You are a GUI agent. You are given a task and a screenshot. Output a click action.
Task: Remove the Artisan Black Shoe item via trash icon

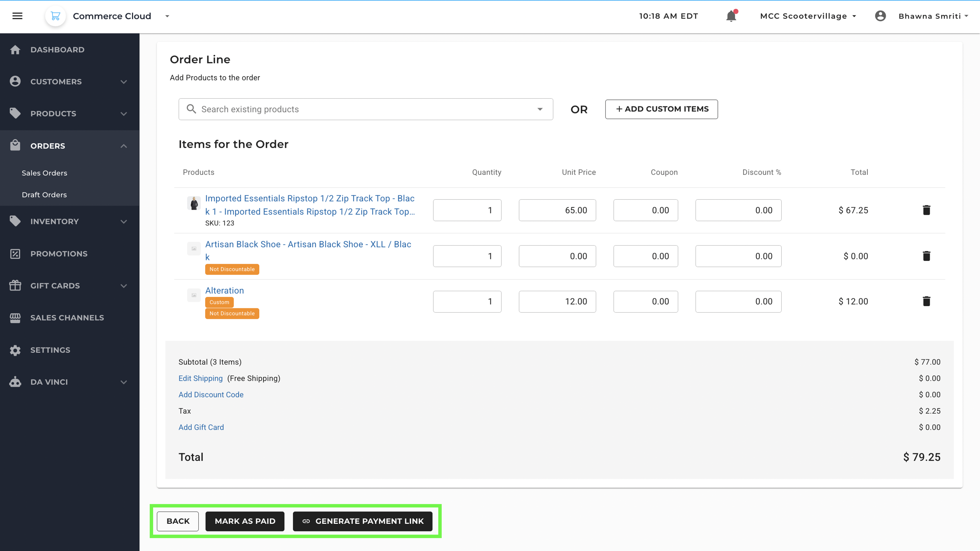coord(926,256)
